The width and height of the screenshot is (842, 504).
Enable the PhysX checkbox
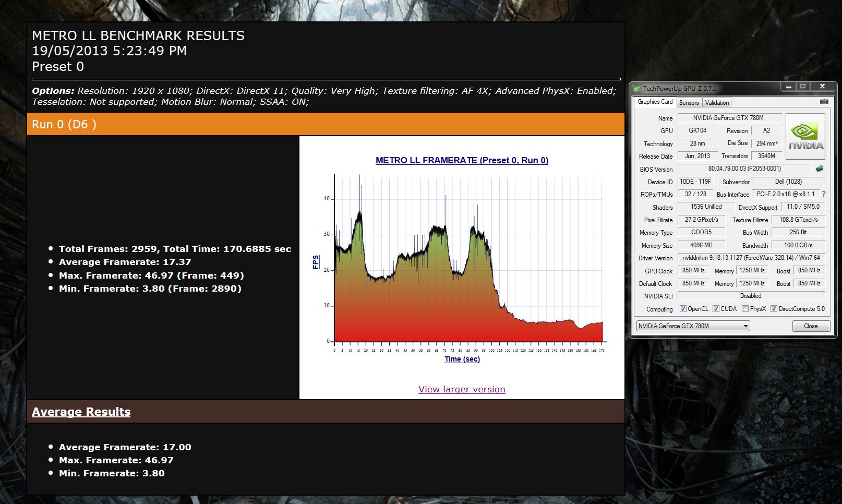(x=745, y=309)
